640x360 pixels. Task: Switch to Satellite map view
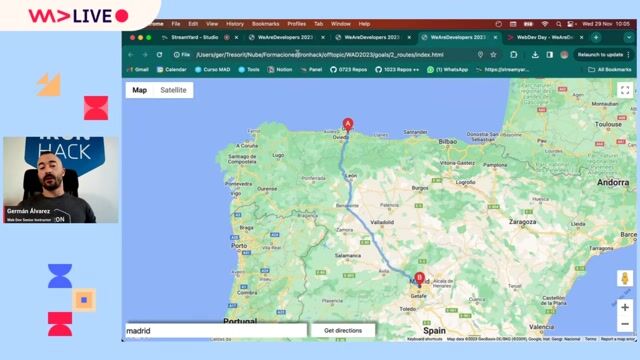(173, 90)
